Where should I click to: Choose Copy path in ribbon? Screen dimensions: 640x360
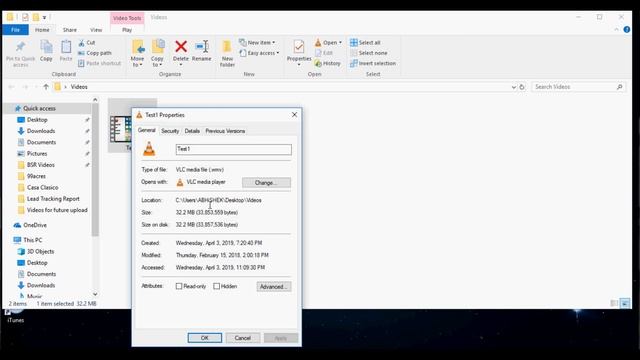pyautogui.click(x=95, y=53)
